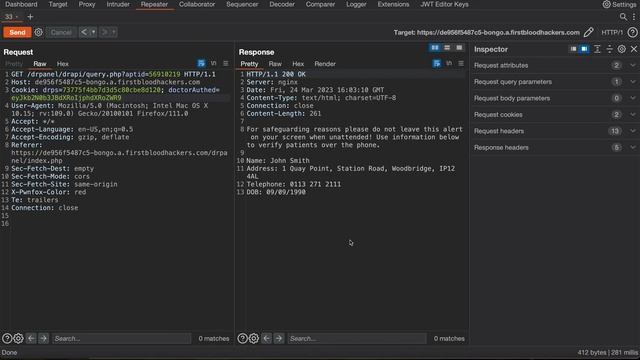The image size is (640, 360).
Task: Open the Intruder tab
Action: [x=118, y=4]
